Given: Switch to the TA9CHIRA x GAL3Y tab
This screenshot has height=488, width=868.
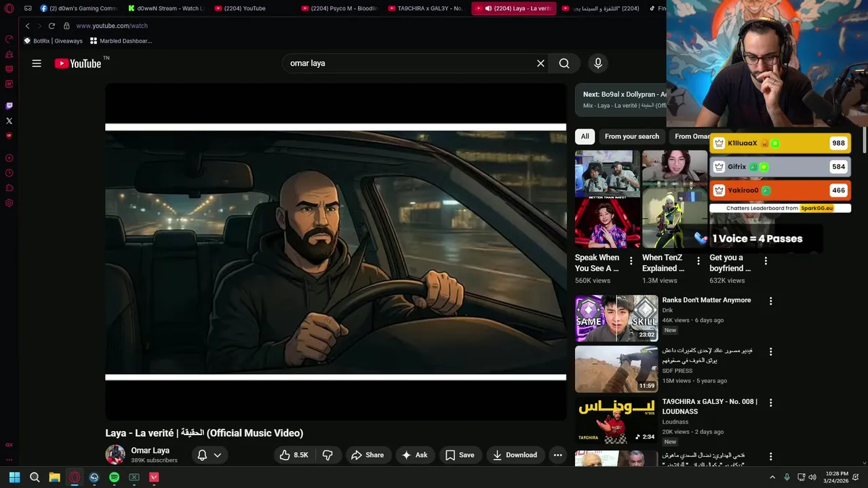Looking at the screenshot, I should [426, 8].
